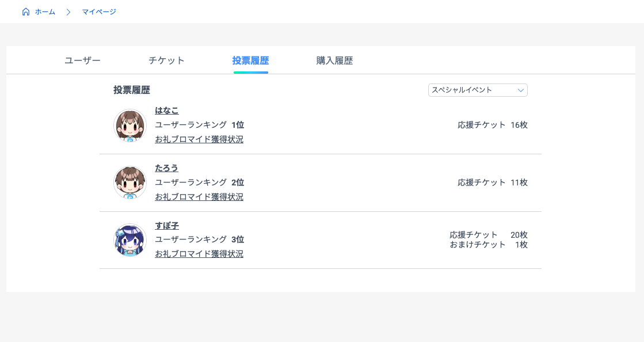View たろう's お礼ブロマイド獲得状況 link
This screenshot has width=644, height=342.
pyautogui.click(x=199, y=197)
